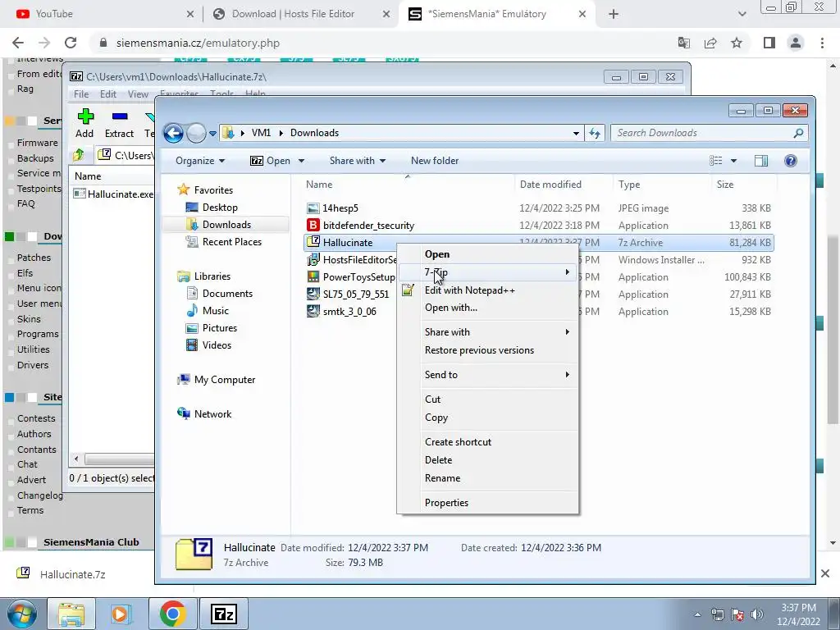The height and width of the screenshot is (630, 840).
Task: Select My Computer in navigation pane
Action: [225, 380]
